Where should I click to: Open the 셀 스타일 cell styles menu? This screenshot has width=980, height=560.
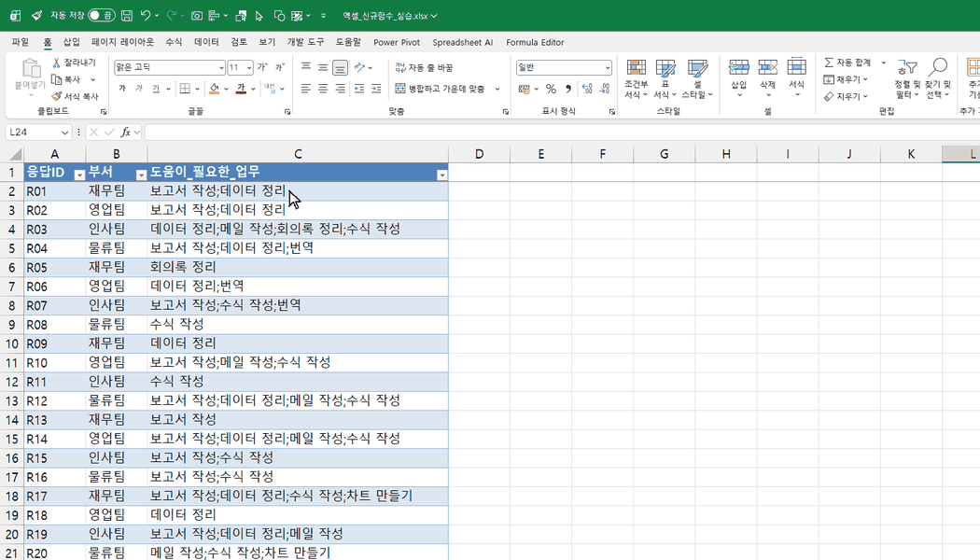pos(697,79)
